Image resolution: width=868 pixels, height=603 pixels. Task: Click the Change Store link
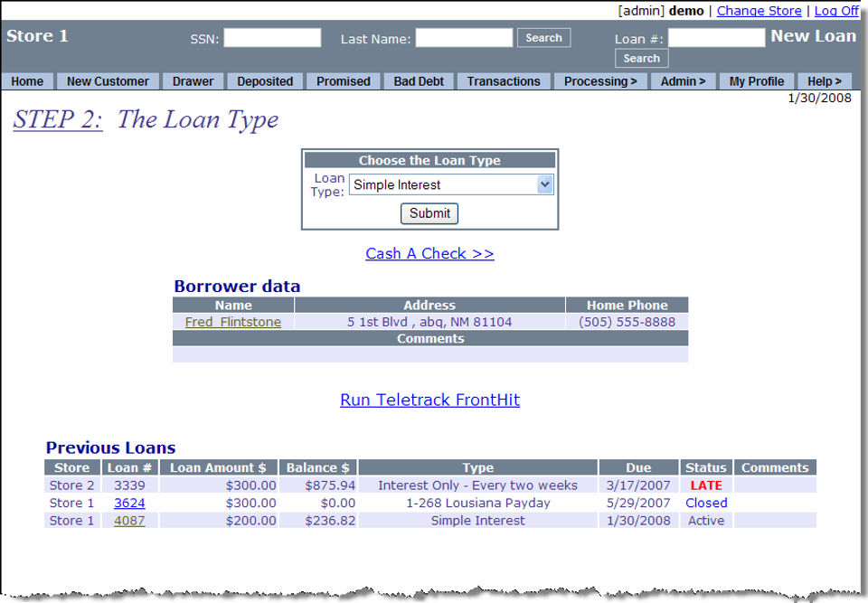coord(759,11)
